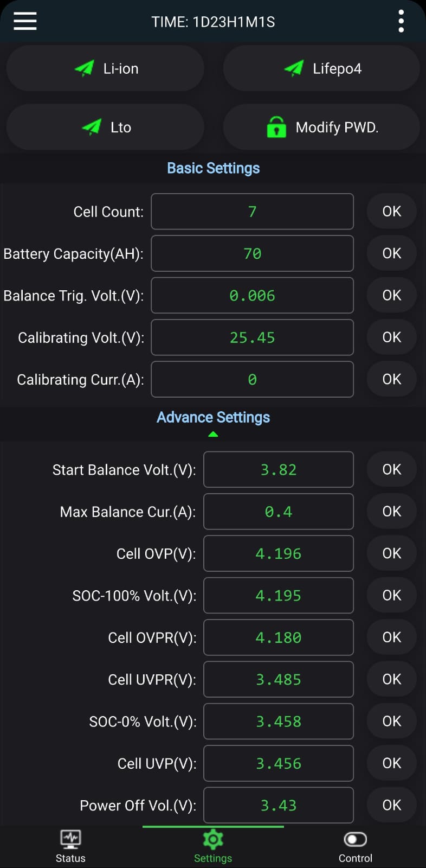Viewport: 426px width, 868px height.
Task: Tap the Lifepo4 paper plane icon
Action: coord(294,68)
